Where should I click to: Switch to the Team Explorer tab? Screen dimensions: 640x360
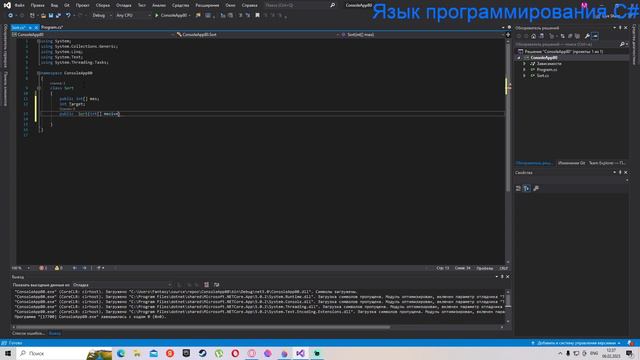click(607, 163)
